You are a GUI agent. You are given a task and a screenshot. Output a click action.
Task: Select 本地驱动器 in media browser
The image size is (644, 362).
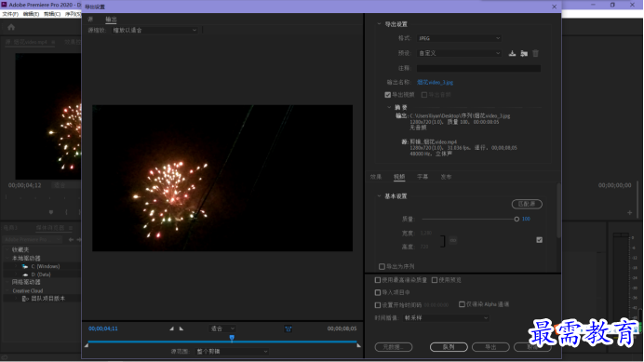26,259
